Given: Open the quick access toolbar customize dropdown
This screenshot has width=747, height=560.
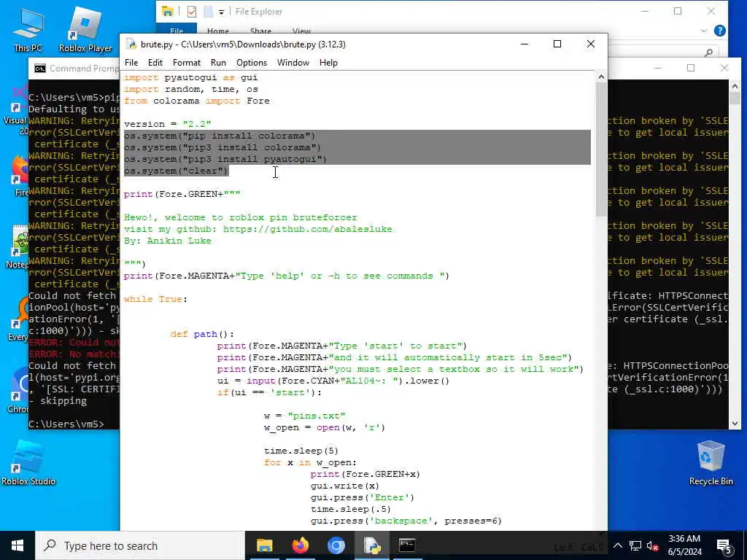Looking at the screenshot, I should [221, 12].
